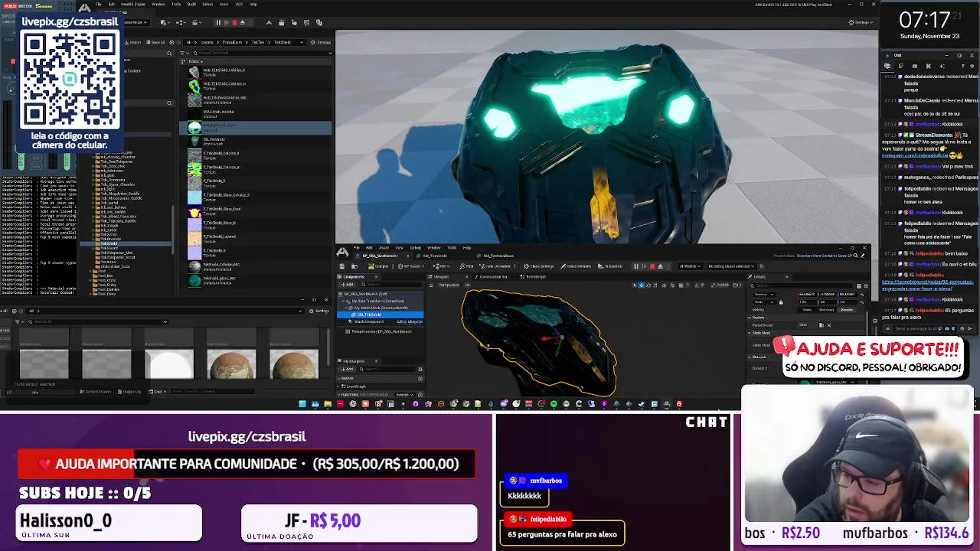Image resolution: width=980 pixels, height=551 pixels.
Task: Collapse Materials section in Details
Action: [x=750, y=357]
